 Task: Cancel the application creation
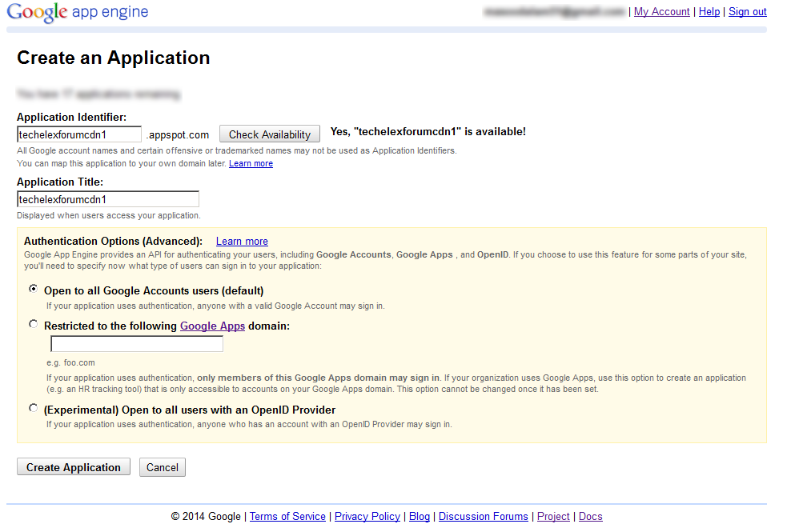[162, 466]
